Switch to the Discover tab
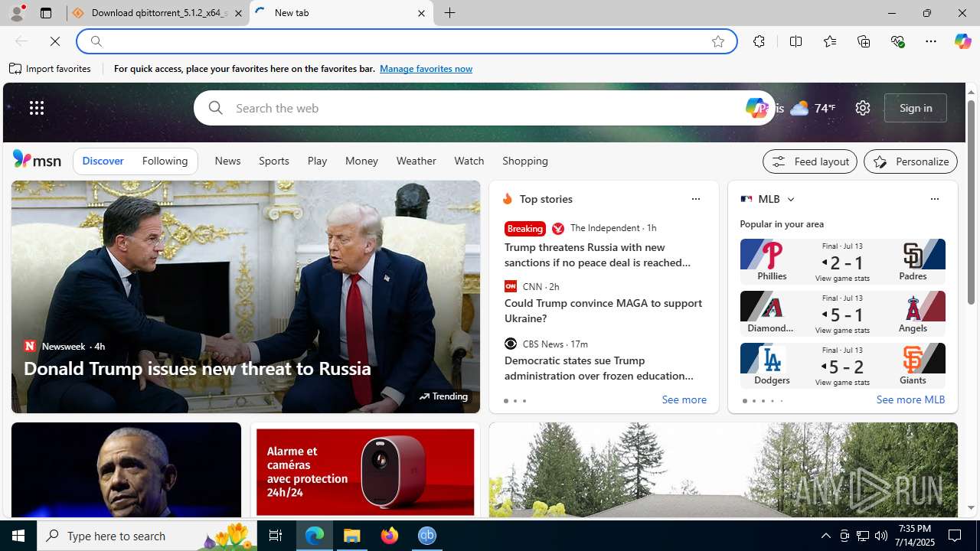Image resolution: width=980 pixels, height=551 pixels. (x=103, y=161)
